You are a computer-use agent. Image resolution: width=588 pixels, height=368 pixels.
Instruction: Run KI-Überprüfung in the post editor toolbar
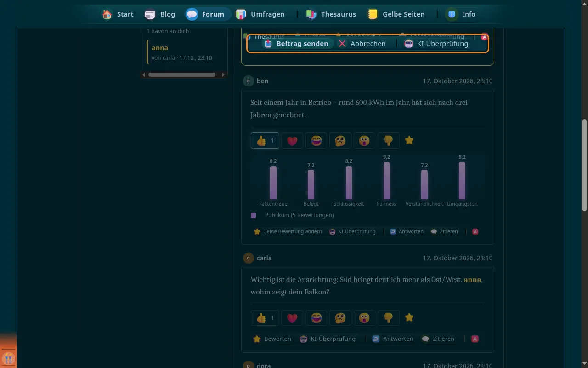pos(436,44)
